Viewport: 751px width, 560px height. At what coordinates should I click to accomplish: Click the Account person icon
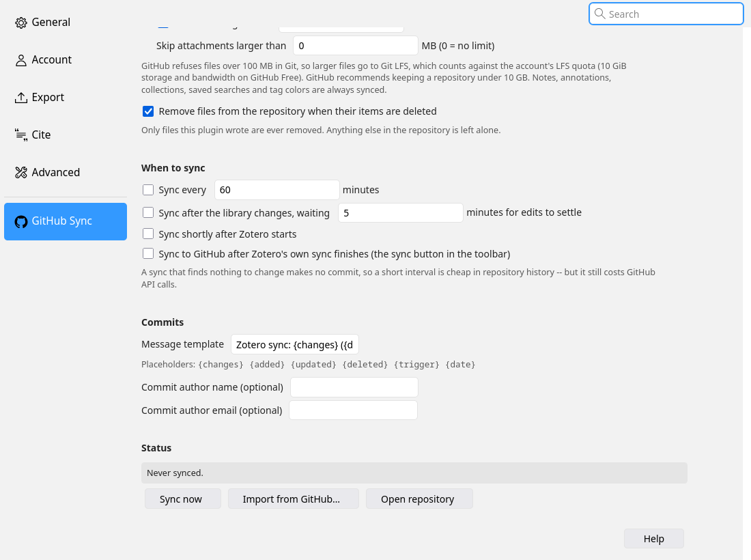[x=21, y=60]
